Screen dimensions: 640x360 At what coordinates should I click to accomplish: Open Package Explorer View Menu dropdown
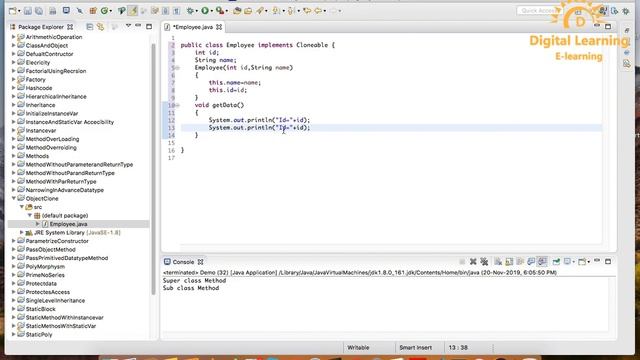tap(128, 26)
